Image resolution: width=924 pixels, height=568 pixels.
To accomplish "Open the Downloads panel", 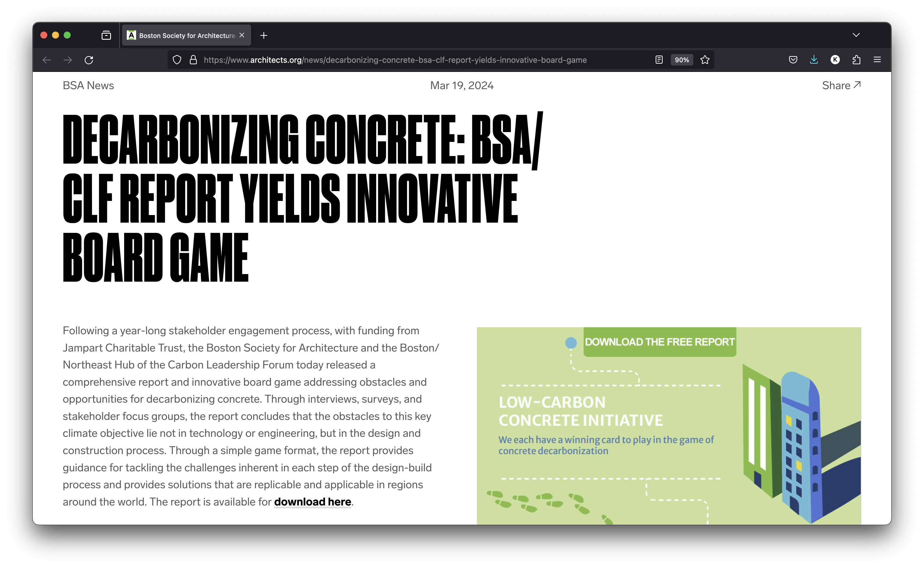I will point(814,60).
